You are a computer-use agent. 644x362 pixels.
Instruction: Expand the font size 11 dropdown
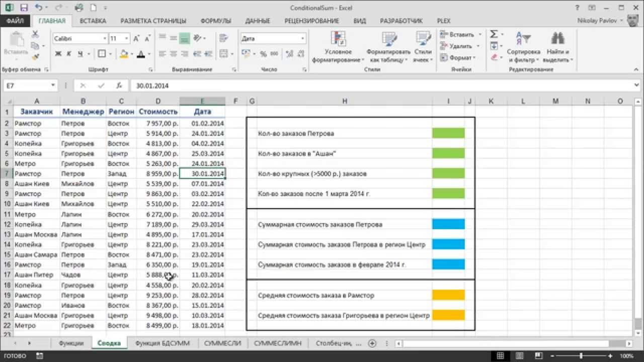(x=127, y=38)
